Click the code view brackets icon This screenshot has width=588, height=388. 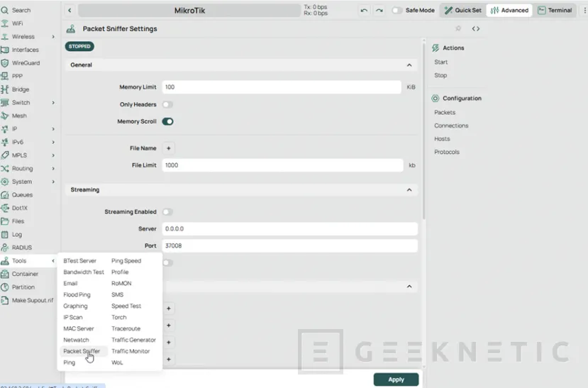tap(476, 29)
